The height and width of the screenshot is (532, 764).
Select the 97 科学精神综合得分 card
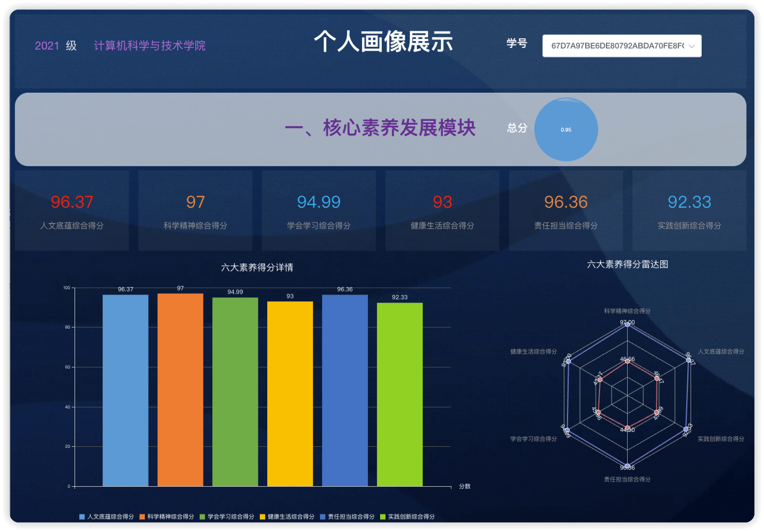(195, 211)
